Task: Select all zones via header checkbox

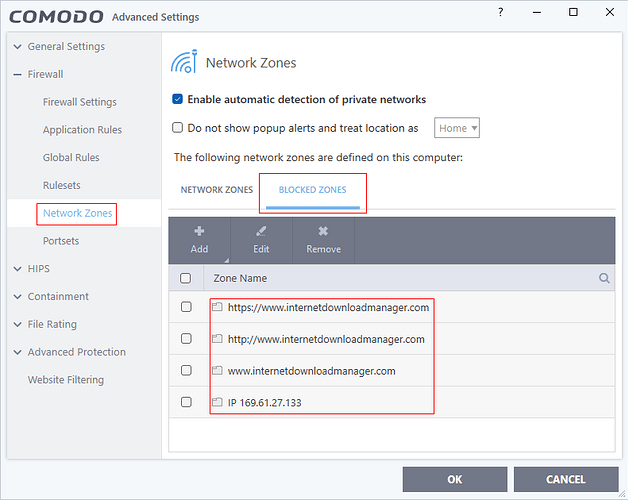Action: coord(186,279)
